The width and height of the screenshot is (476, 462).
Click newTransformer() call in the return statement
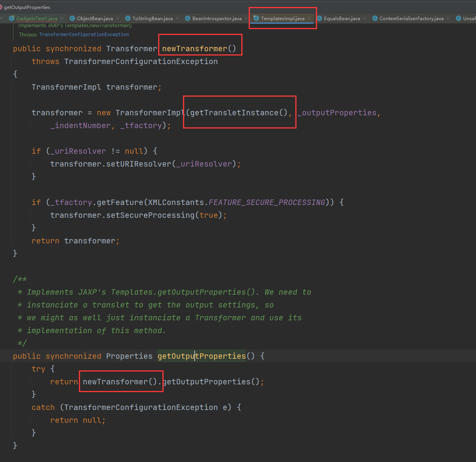click(x=120, y=382)
